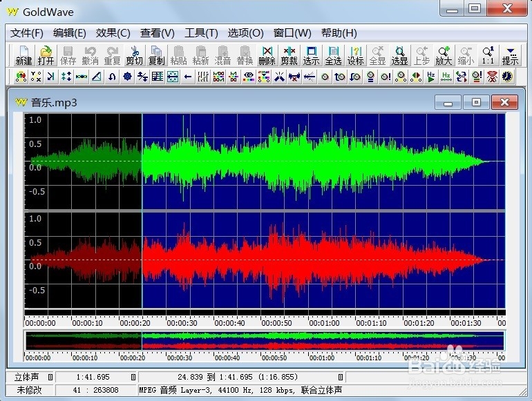
Task: Click the 1:1 zoom icon
Action: coord(488,55)
